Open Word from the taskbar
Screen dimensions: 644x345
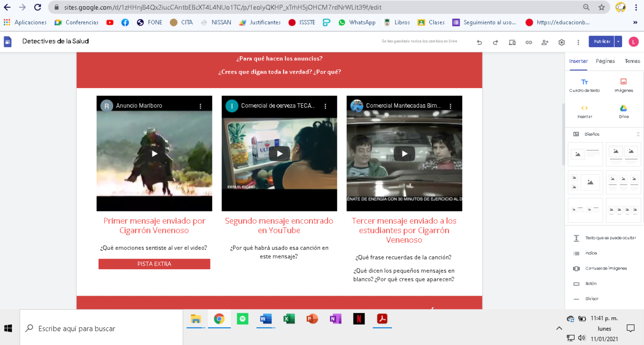point(265,319)
